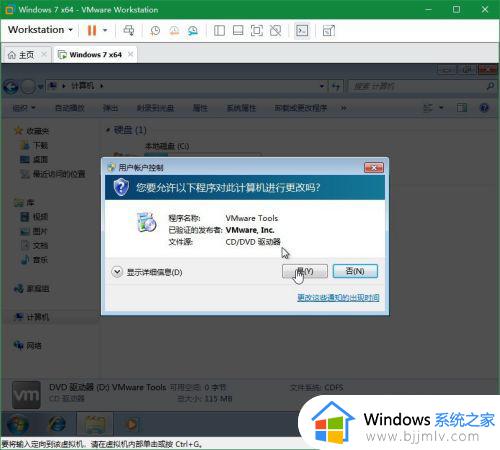Send Ctrl+Alt+Del to the VM
The width and height of the screenshot is (500, 450).
coord(129,30)
